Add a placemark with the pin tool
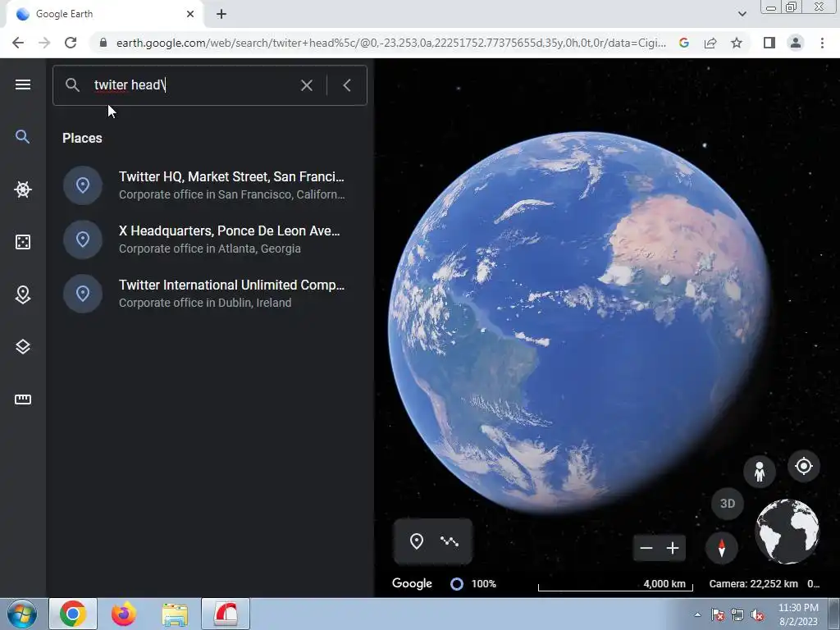This screenshot has height=630, width=840. [416, 541]
